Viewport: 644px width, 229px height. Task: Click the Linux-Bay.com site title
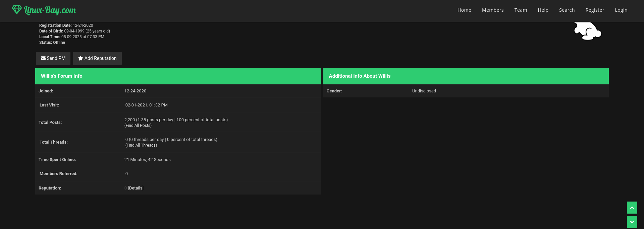point(50,10)
